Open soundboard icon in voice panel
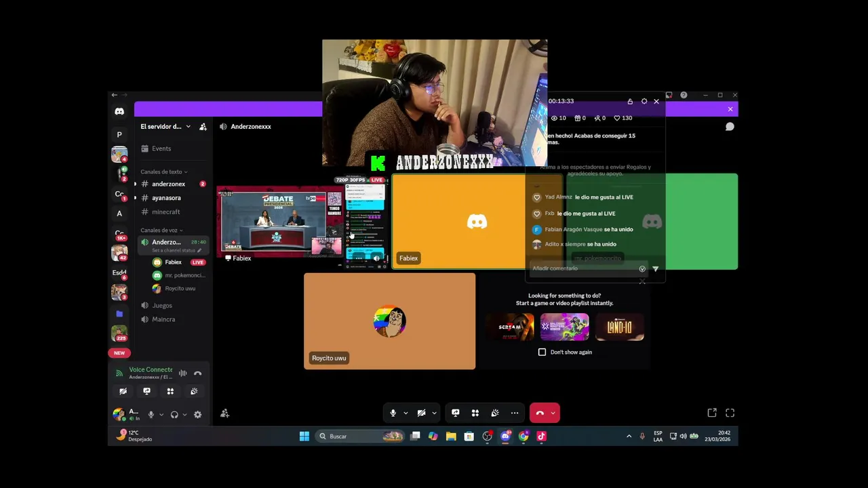This screenshot has height=488, width=868. tap(194, 391)
